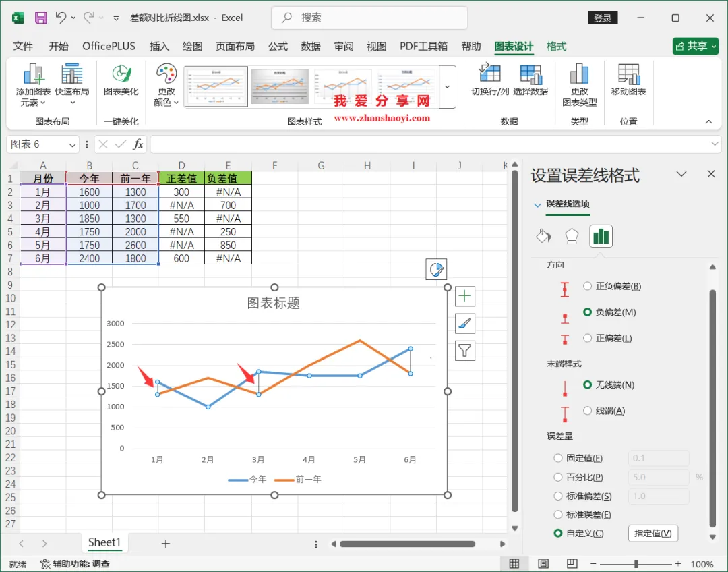Select Percentage (百分比) radio
This screenshot has width=728, height=572.
[x=558, y=477]
